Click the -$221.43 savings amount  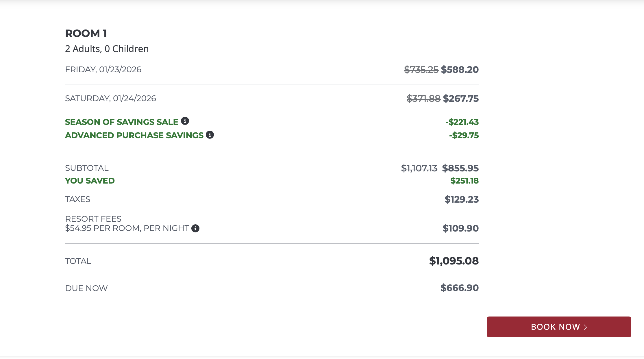[462, 122]
